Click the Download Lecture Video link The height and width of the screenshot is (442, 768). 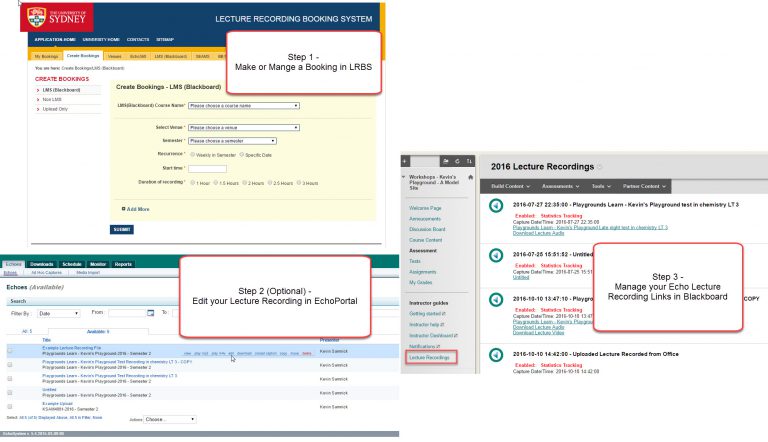(x=538, y=333)
